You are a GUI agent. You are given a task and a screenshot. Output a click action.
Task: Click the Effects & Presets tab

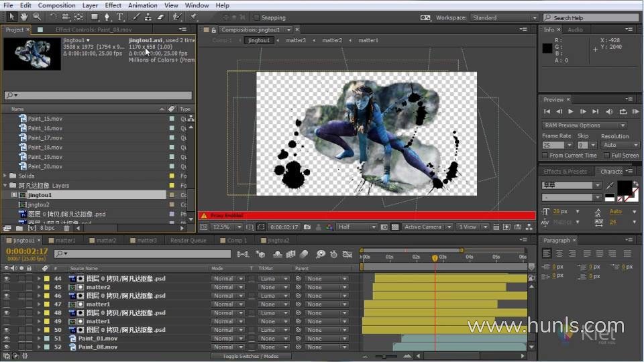[x=565, y=172]
